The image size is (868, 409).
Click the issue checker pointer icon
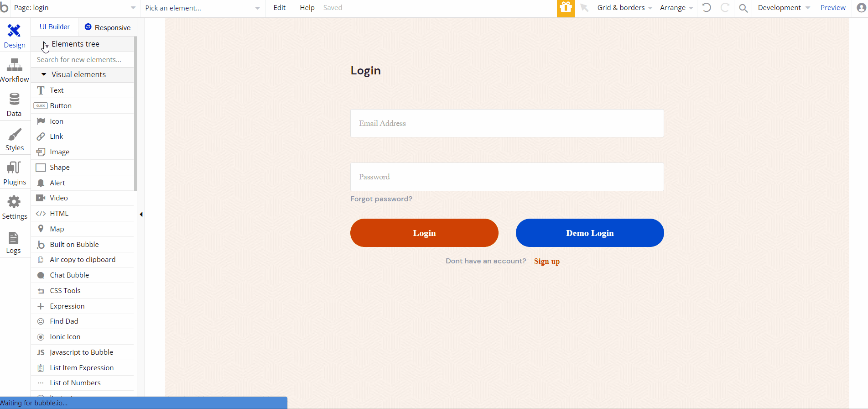pos(585,8)
